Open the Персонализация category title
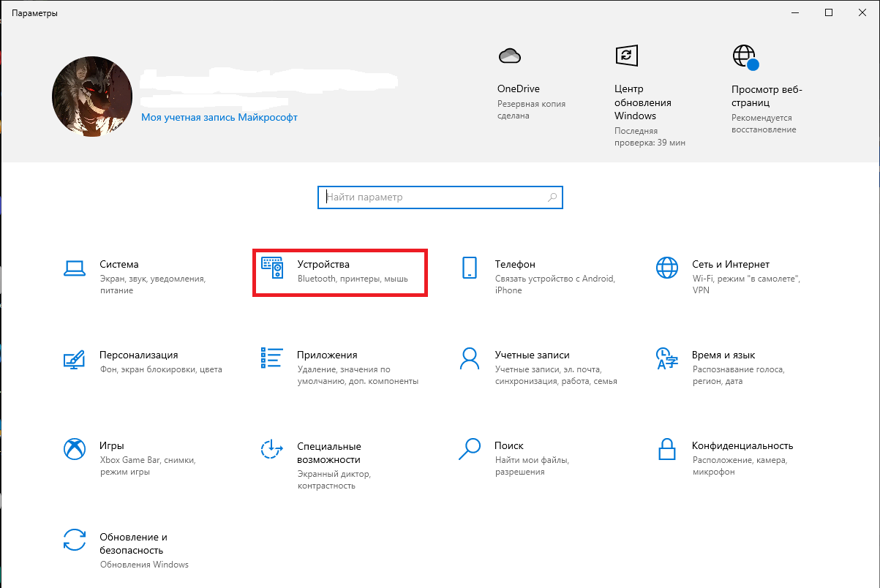880x588 pixels. coord(139,355)
